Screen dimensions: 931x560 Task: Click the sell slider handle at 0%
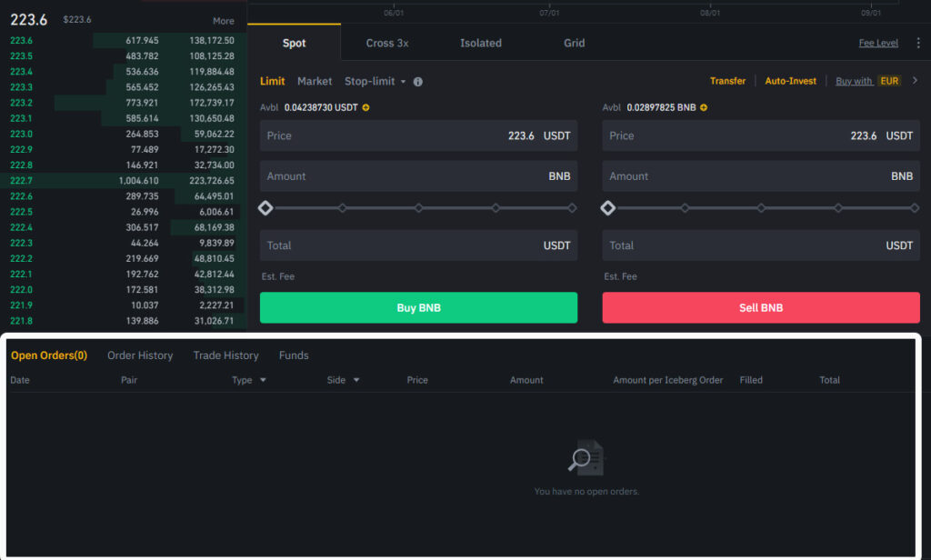point(608,208)
